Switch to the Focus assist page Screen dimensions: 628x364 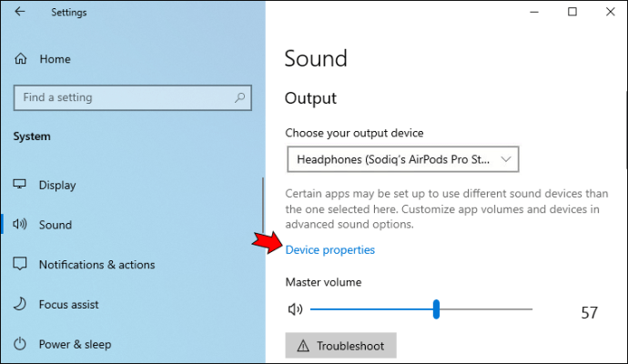(x=68, y=305)
